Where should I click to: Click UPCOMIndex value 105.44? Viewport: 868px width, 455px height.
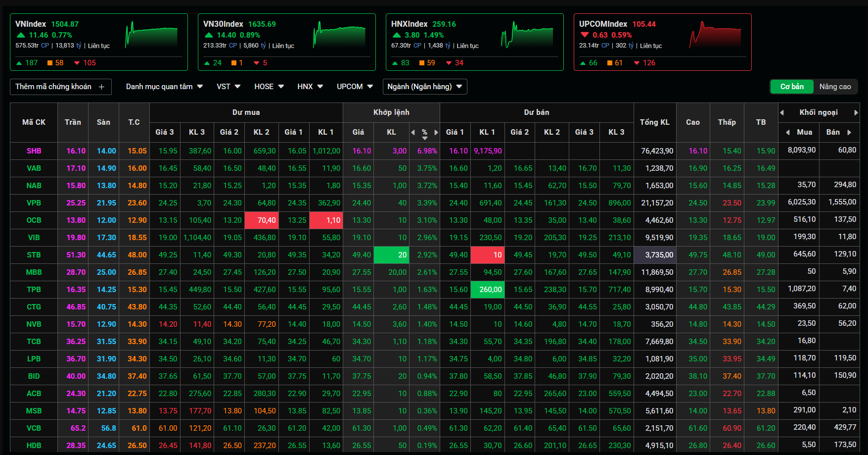click(x=644, y=24)
